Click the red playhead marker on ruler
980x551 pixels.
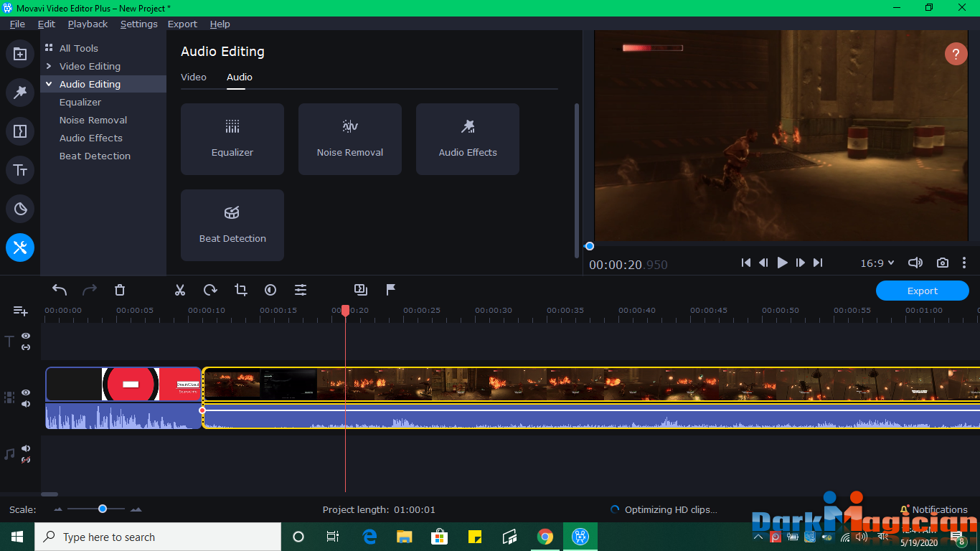345,310
